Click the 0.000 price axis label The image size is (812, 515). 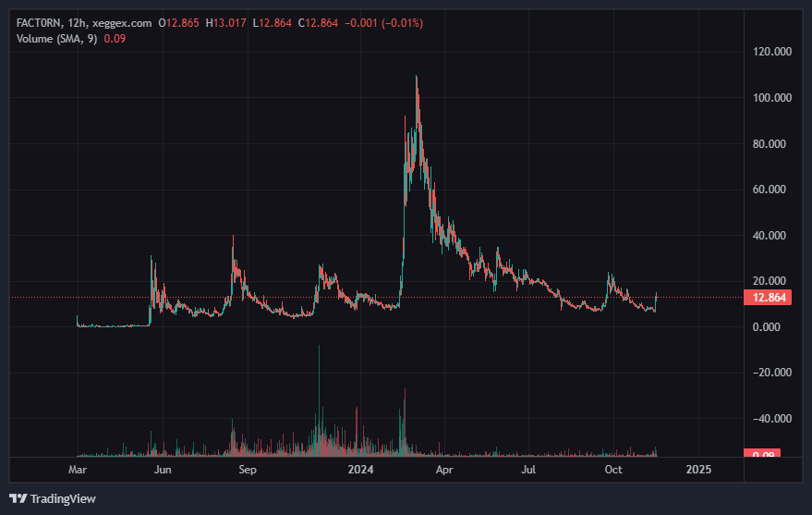click(x=767, y=327)
